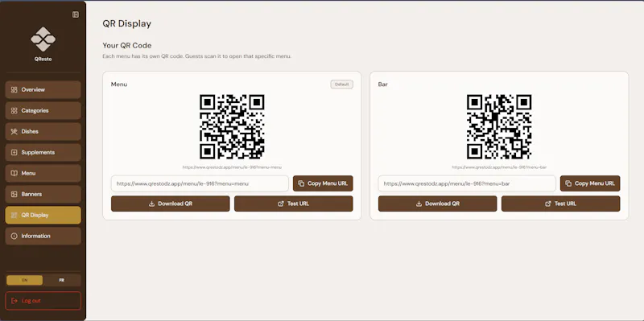Viewport: 644px width, 321px height.
Task: Click the small URL caption under Menu QR
Action: coord(232,167)
